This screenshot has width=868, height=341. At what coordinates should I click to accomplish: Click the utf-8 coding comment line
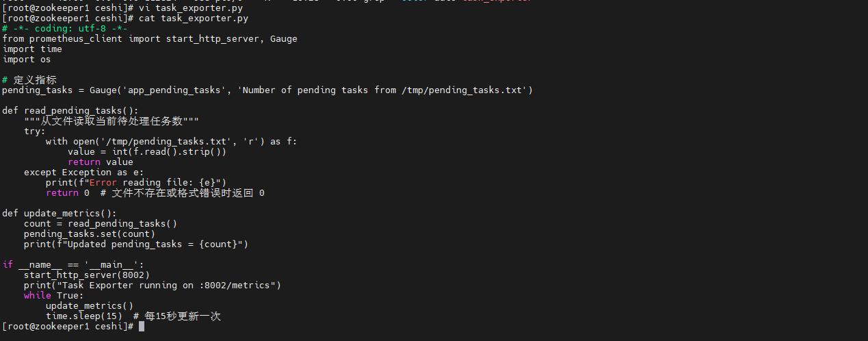(x=65, y=28)
